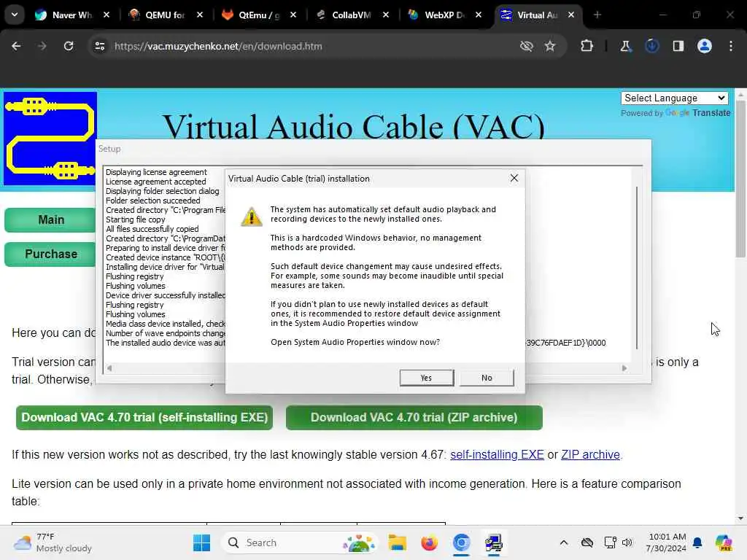Viewport: 747px width, 560px height.
Task: Open Chrome Labs flask icon
Action: click(x=625, y=46)
